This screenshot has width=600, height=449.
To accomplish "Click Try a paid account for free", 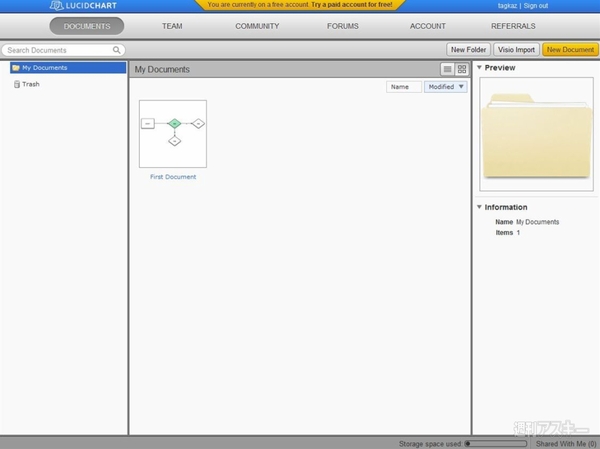I will point(352,5).
